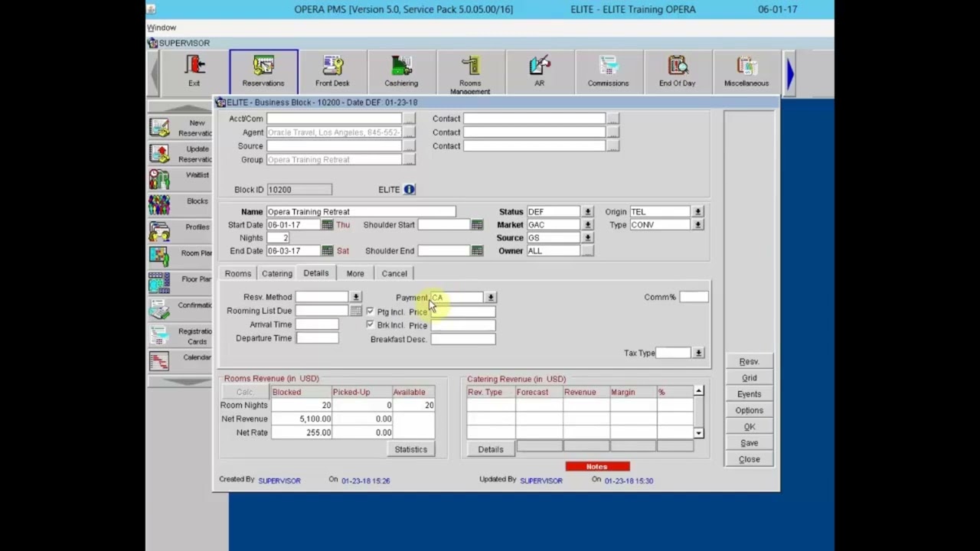This screenshot has width=980, height=551.
Task: Expand the Market dropdown
Action: pyautogui.click(x=587, y=225)
